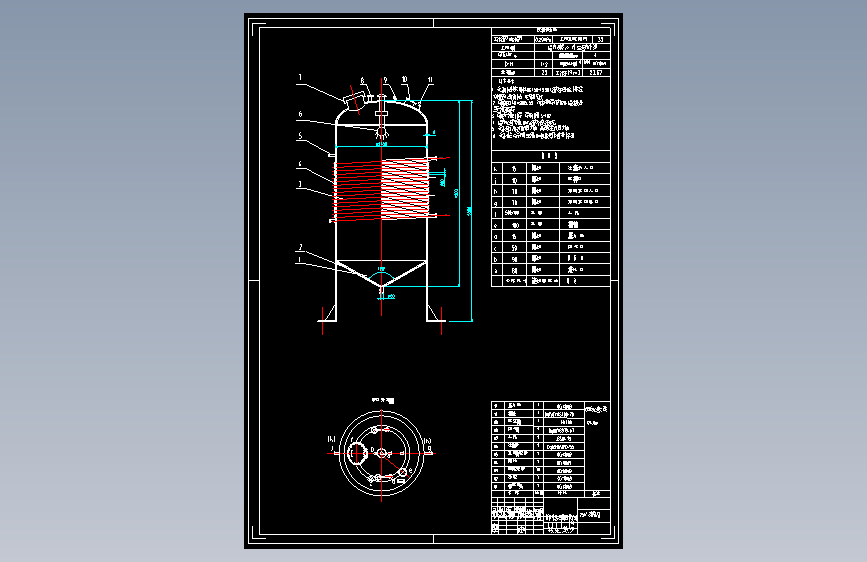Click row e in the nozzle table
The image size is (867, 562).
click(x=551, y=225)
